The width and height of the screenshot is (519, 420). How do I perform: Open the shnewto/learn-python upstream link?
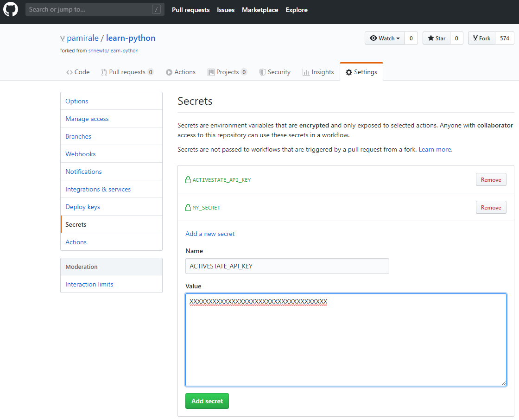pyautogui.click(x=113, y=51)
